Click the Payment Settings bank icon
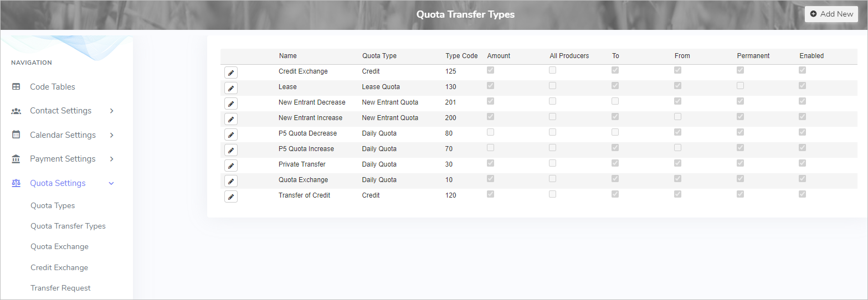 point(16,159)
